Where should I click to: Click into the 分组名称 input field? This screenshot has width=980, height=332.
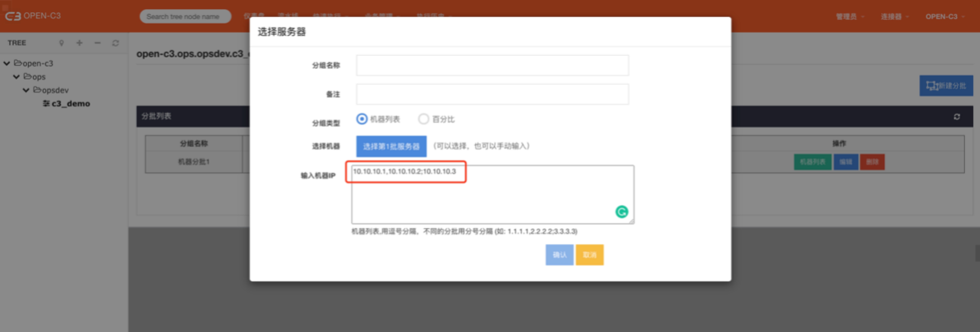click(492, 65)
